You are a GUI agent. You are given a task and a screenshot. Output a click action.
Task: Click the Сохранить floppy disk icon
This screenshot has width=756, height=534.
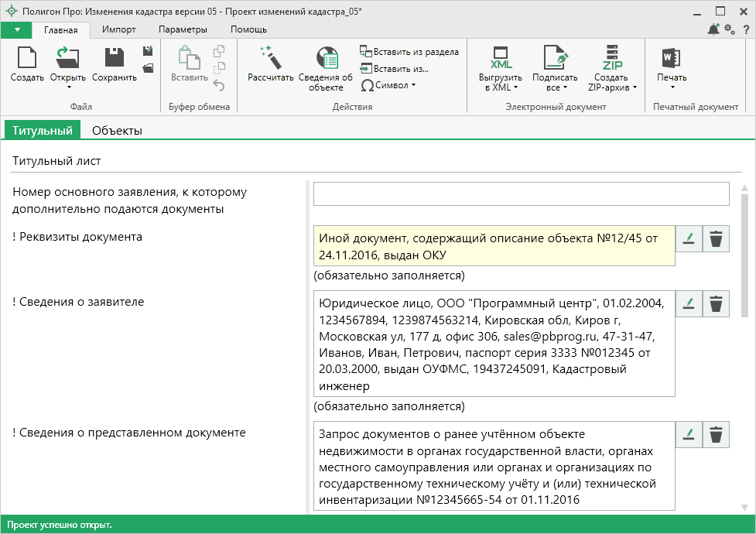(x=114, y=59)
